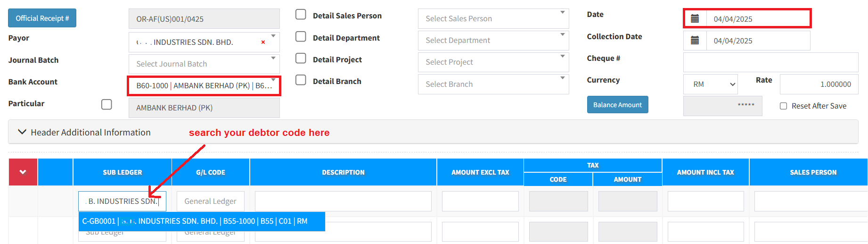Viewport: 868px width, 244px height.
Task: Open the Currency RM dropdown
Action: (x=710, y=84)
